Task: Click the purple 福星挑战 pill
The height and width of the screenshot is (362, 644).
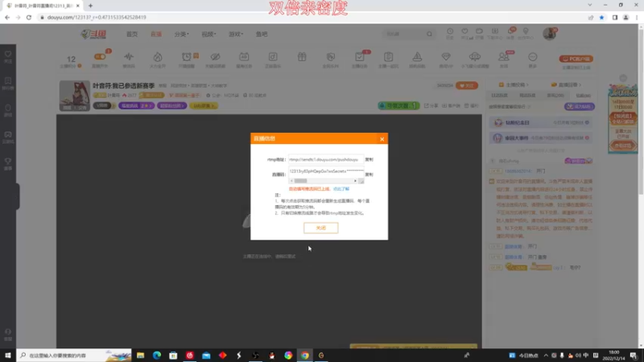Action: click(x=136, y=105)
